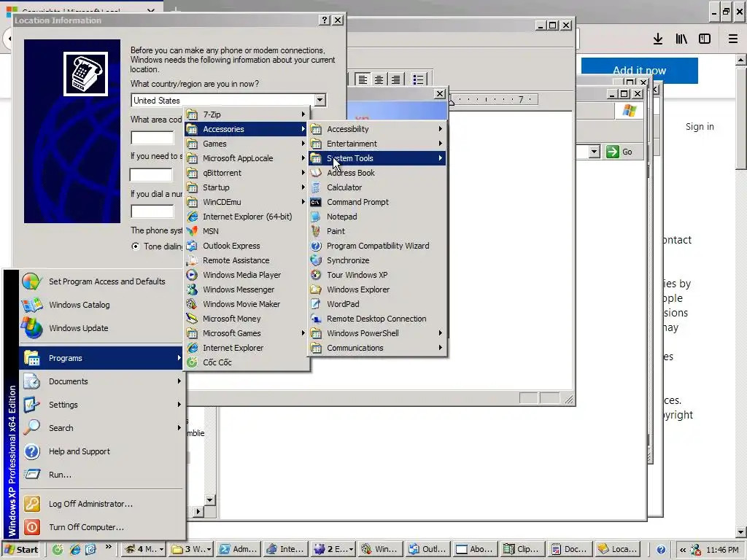Click area code input field
This screenshot has width=747, height=560.
tap(152, 138)
